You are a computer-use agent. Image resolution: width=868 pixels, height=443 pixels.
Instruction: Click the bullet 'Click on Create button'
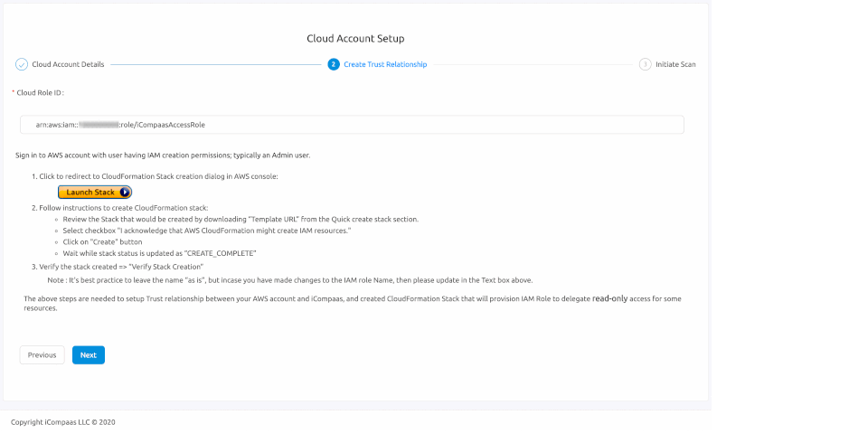click(x=102, y=242)
